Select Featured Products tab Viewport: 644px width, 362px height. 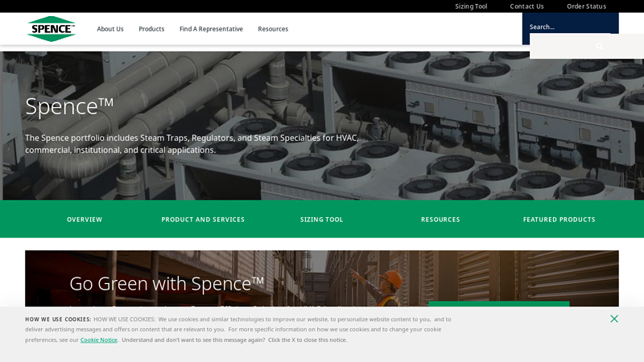tap(559, 220)
